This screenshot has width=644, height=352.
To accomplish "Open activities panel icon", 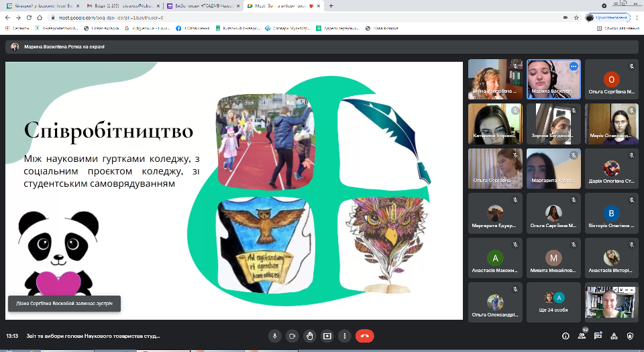I will (x=614, y=336).
